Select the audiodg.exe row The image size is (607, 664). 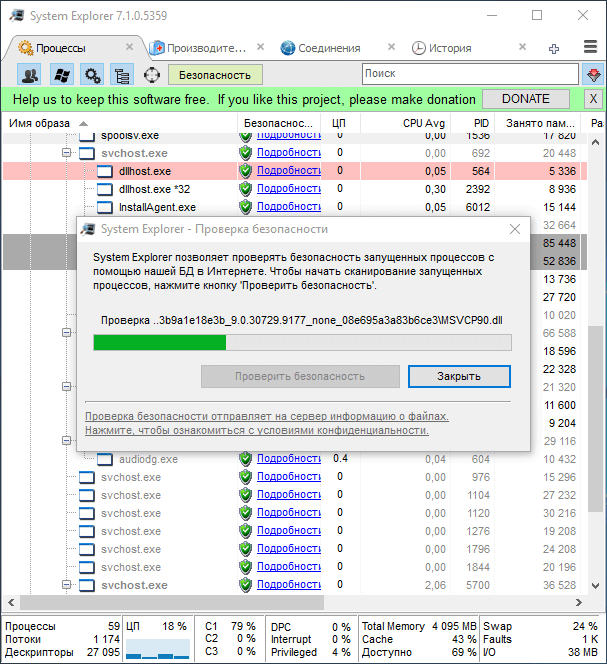point(295,459)
